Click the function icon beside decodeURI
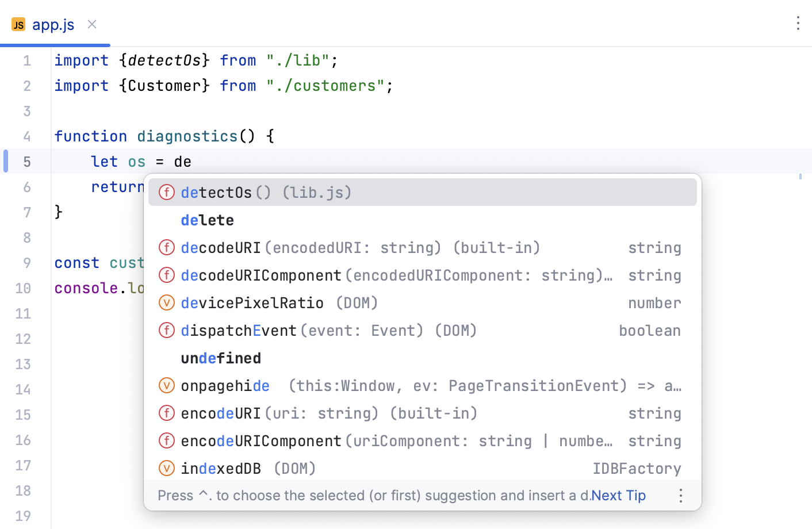812x529 pixels. 166,247
